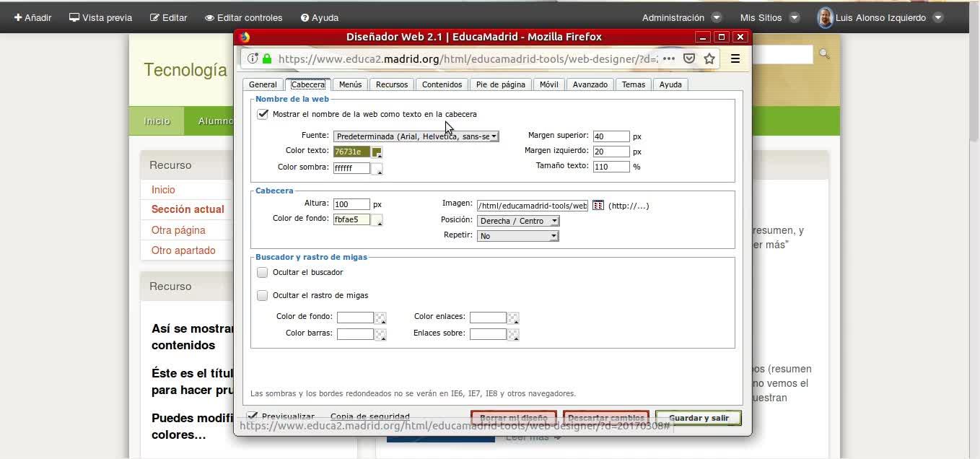
Task: Click the search magnifier icon on the background page
Action: 824,54
